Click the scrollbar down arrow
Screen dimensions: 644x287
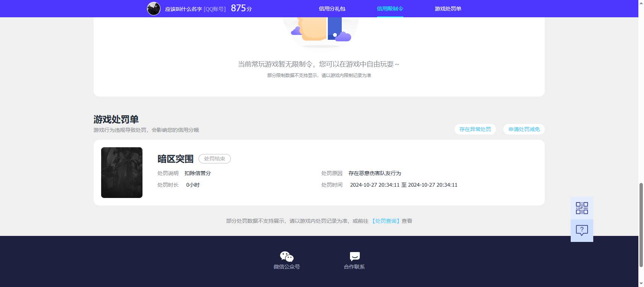click(641, 284)
